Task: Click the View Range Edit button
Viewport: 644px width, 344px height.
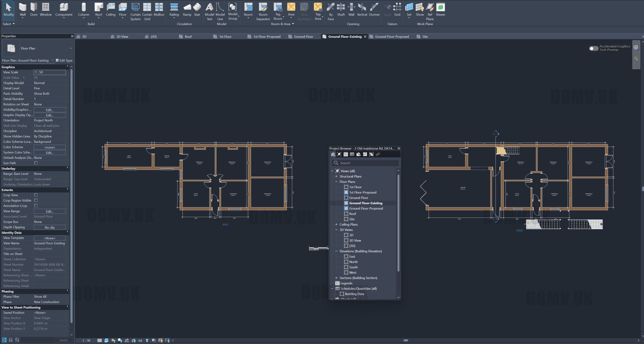Action: point(50,211)
